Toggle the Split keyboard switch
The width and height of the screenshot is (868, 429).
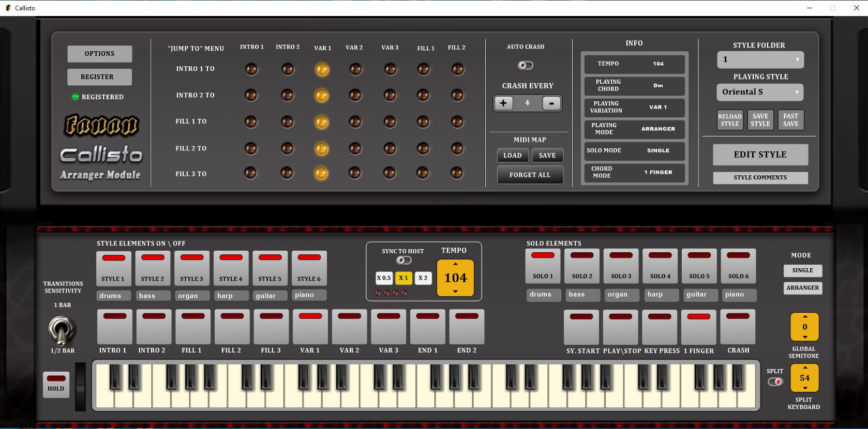pos(775,382)
